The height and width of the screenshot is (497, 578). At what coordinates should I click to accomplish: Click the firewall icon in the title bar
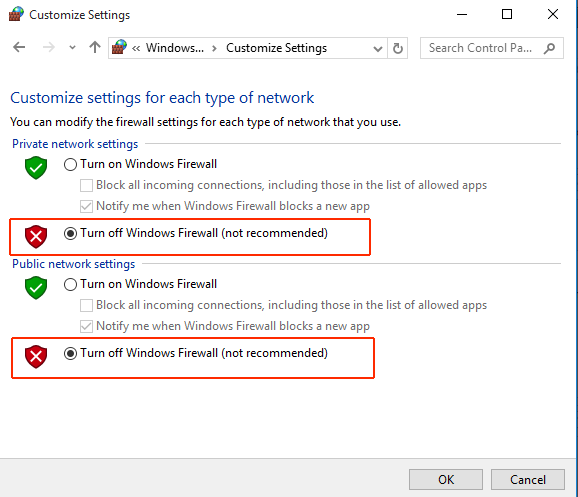click(16, 14)
